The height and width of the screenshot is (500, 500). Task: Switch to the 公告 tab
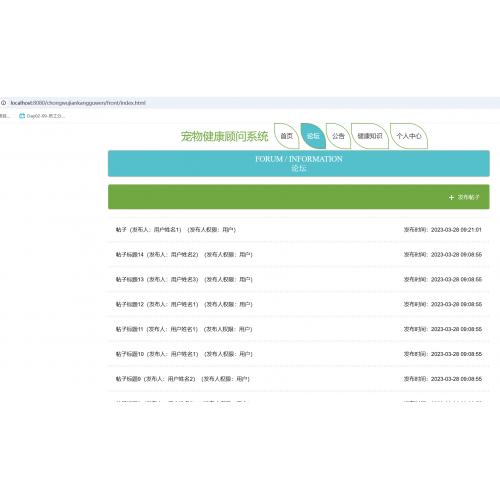pyautogui.click(x=338, y=136)
